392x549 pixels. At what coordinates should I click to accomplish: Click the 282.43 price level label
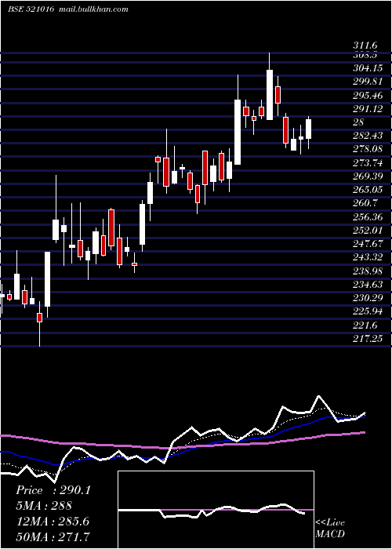368,136
